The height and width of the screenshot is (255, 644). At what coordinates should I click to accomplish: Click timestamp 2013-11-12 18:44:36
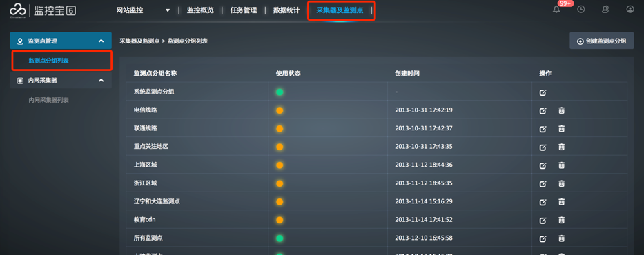coord(423,165)
